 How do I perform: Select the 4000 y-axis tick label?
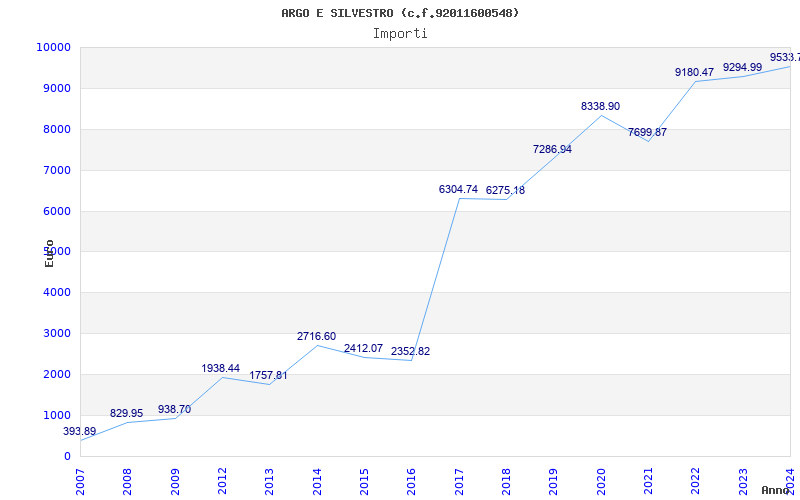click(x=55, y=293)
